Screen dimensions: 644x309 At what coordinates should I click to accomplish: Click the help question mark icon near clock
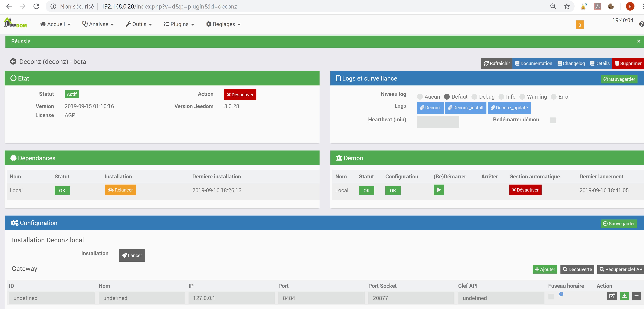[x=641, y=24]
